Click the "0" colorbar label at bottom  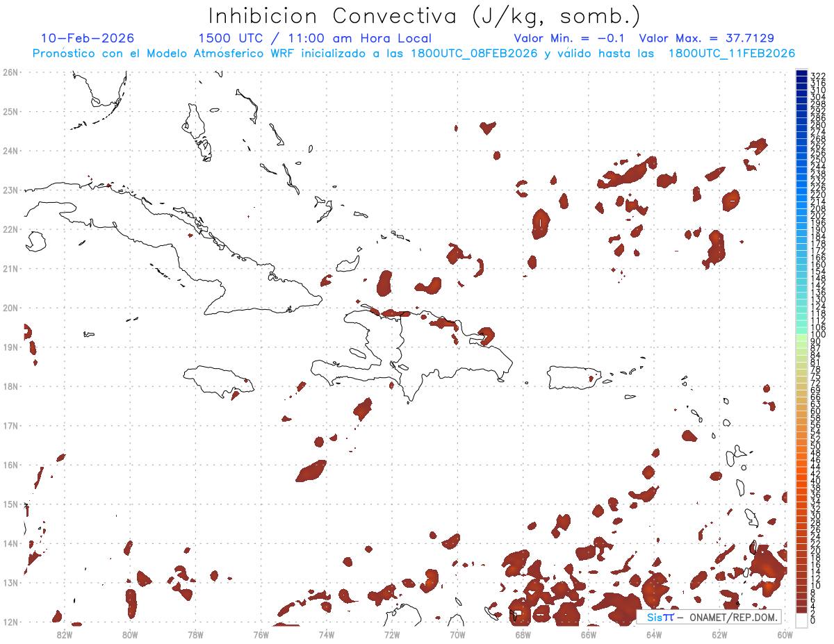point(813,620)
